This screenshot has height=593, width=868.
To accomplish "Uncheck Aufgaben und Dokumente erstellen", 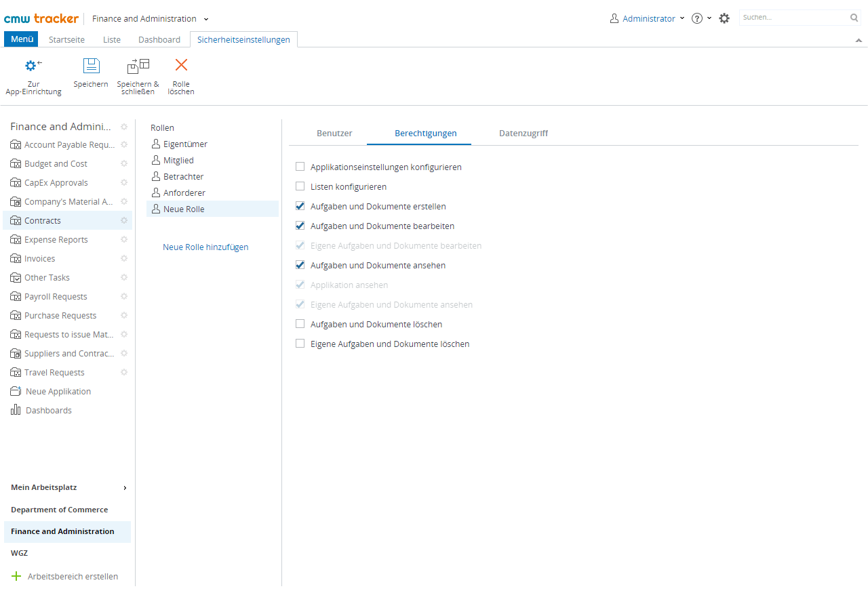I will pyautogui.click(x=300, y=206).
